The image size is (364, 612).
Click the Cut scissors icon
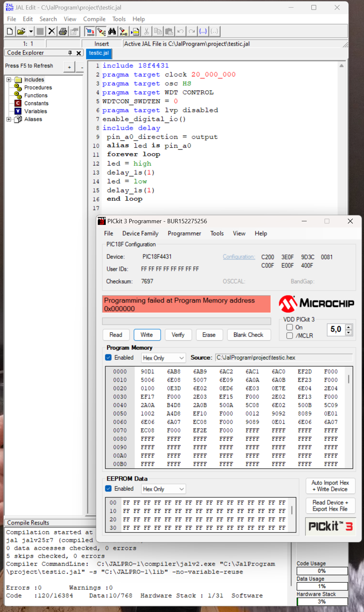pos(147,31)
